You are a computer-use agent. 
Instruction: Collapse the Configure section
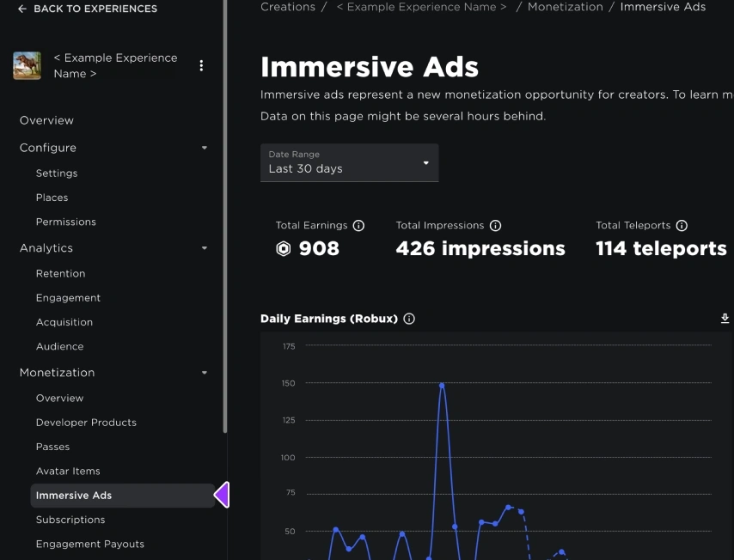(x=205, y=148)
